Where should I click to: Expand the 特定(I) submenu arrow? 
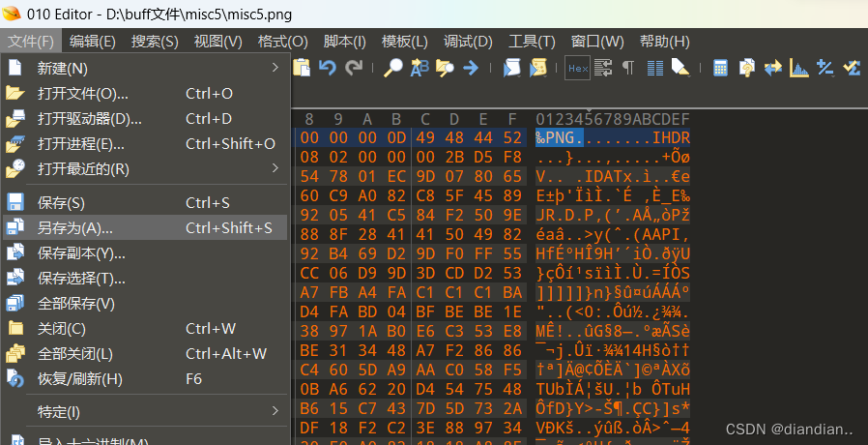275,410
